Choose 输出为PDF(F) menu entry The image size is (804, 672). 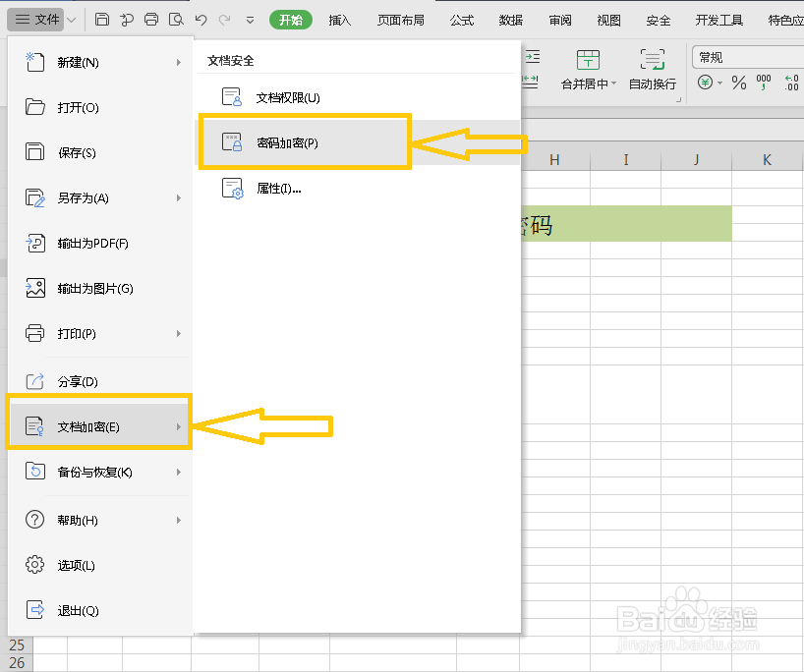click(x=100, y=243)
